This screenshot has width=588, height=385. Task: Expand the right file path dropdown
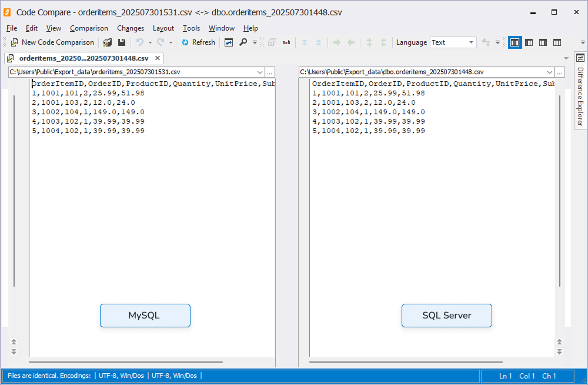pyautogui.click(x=550, y=72)
